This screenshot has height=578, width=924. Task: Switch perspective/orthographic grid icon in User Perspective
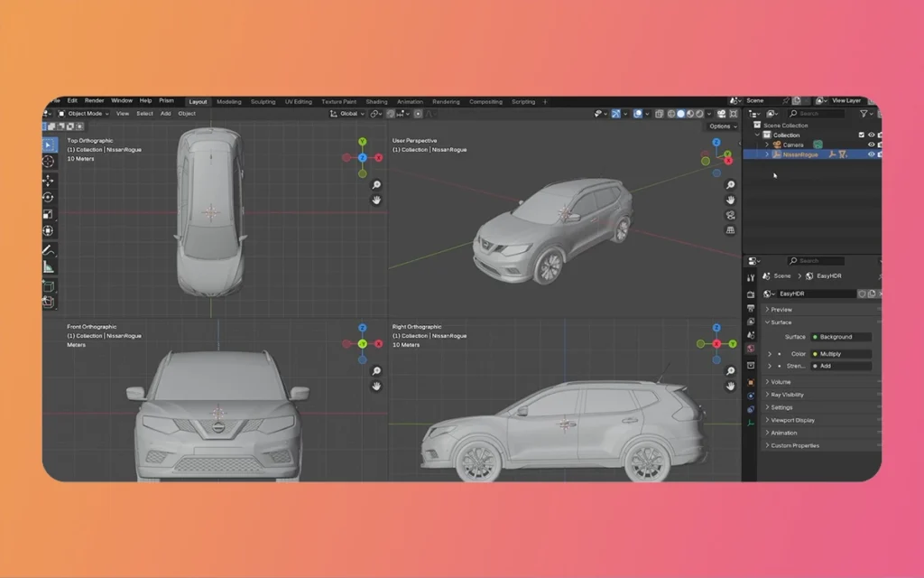coord(731,230)
